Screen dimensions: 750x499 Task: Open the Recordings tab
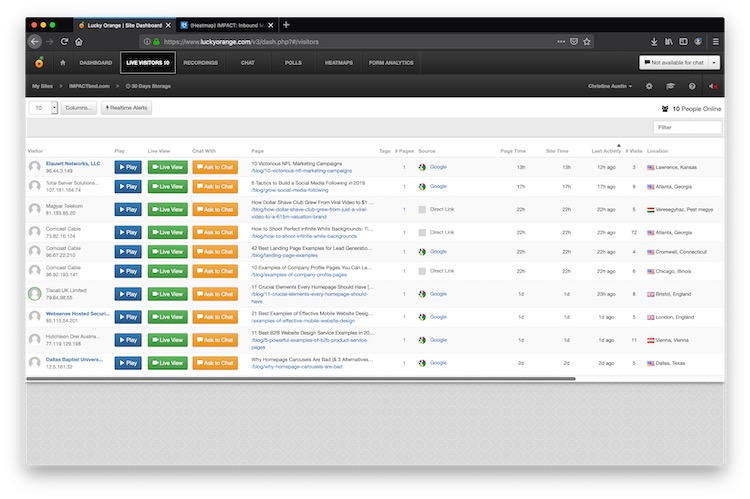(200, 63)
